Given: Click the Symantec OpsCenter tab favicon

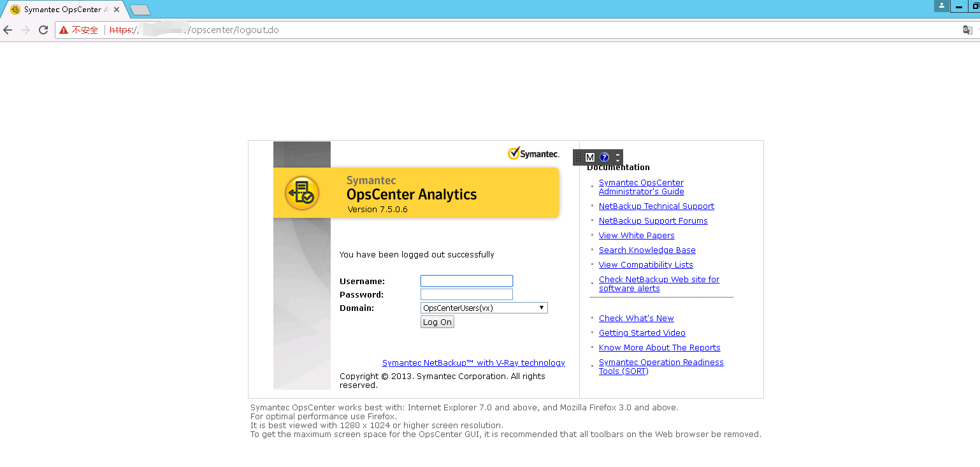Looking at the screenshot, I should tap(15, 10).
